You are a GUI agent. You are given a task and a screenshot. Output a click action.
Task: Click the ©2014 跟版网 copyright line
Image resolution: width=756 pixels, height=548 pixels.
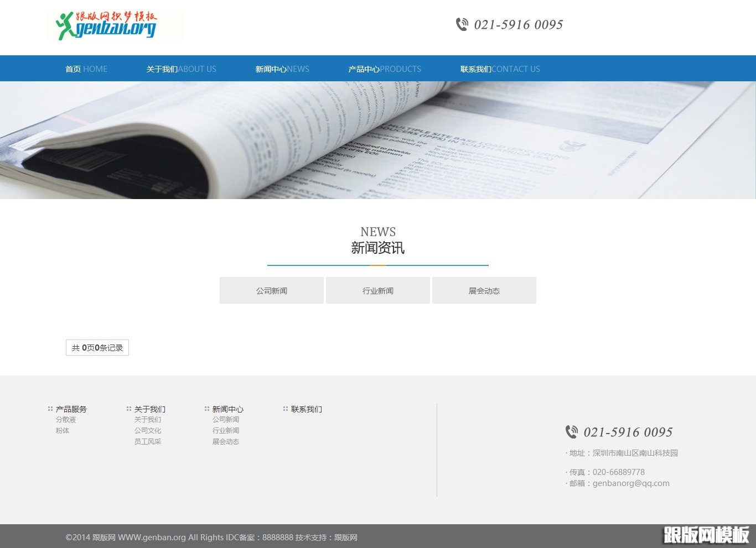pos(211,537)
